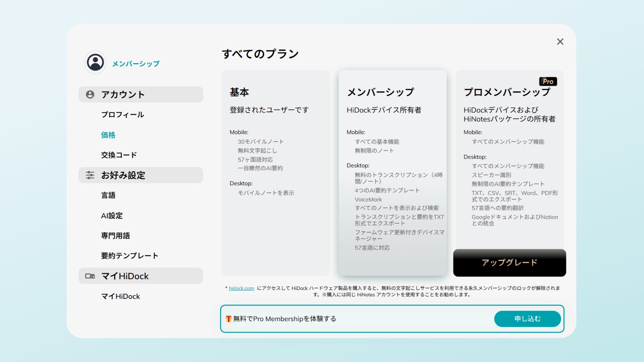
Task: Click the 無料でPro Membershipを体験する text
Action: tap(285, 319)
